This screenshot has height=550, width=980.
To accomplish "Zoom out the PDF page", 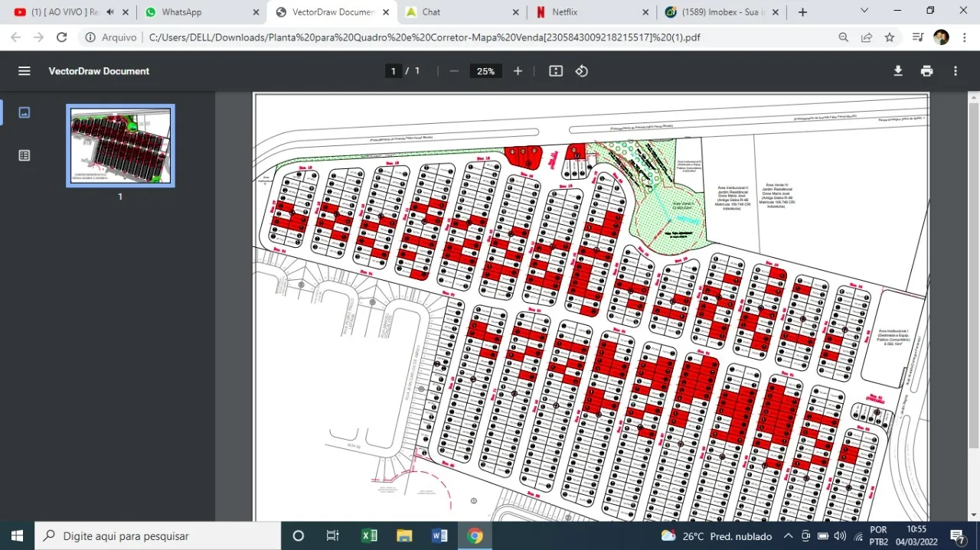I will point(454,71).
